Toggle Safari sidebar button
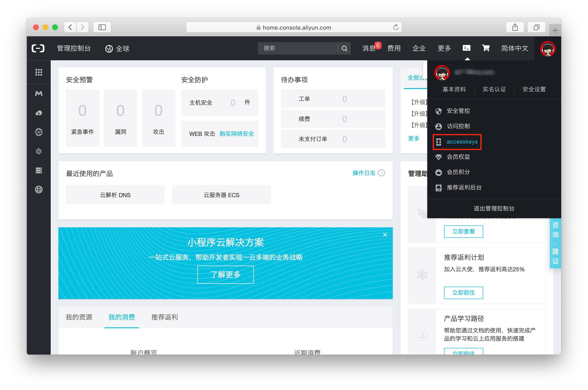The height and width of the screenshot is (390, 588). 102,27
